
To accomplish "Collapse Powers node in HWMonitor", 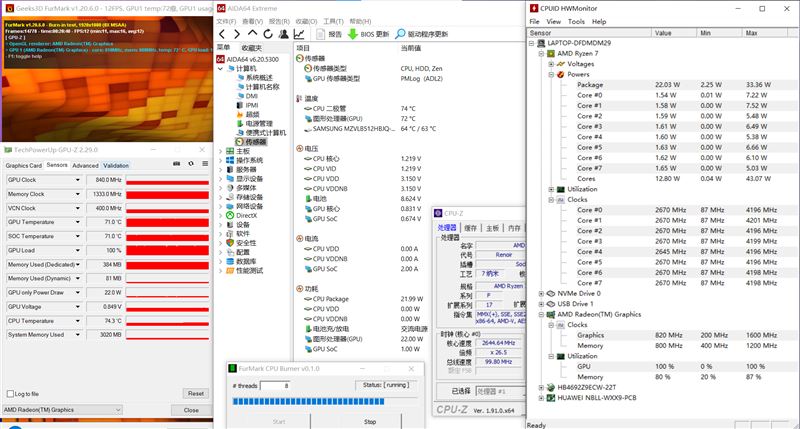I will pos(551,74).
